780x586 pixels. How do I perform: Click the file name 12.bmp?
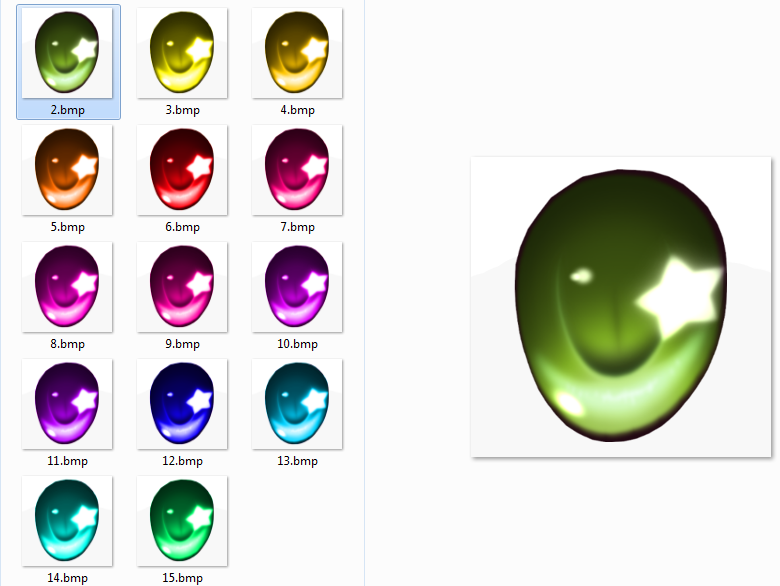[x=183, y=461]
